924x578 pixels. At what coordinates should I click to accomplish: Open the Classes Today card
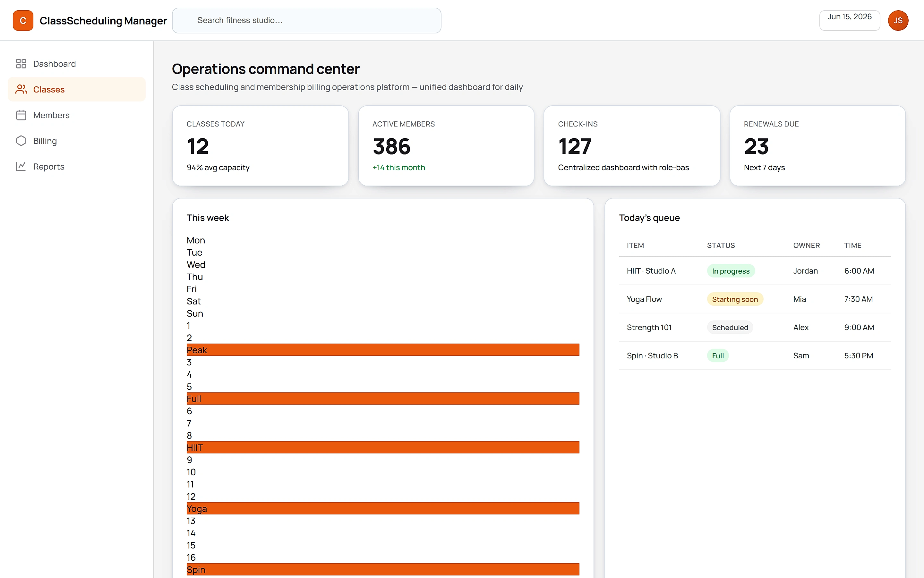tap(261, 146)
